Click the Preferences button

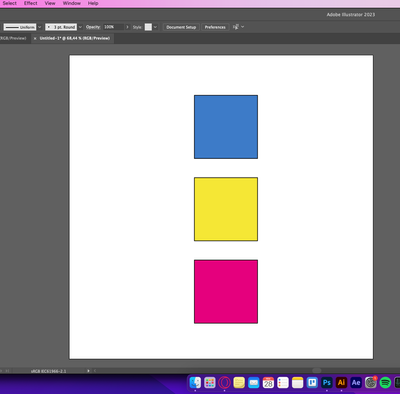215,27
